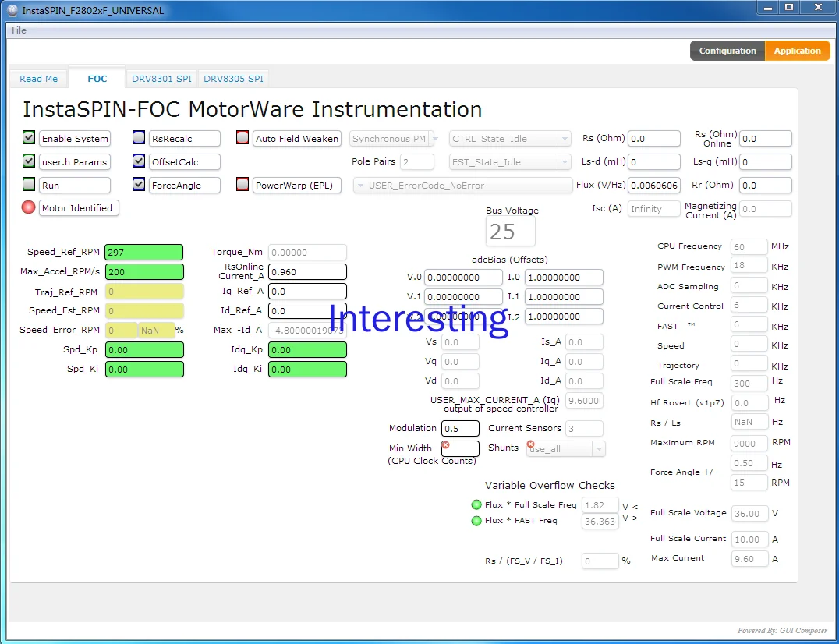The width and height of the screenshot is (839, 644).
Task: Click the red error icon beside the Shunts selector
Action: point(529,443)
